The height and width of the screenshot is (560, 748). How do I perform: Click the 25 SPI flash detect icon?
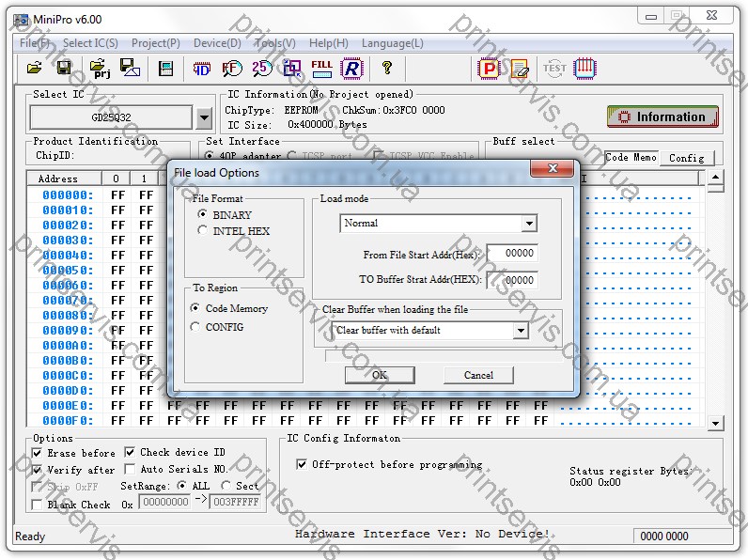pyautogui.click(x=262, y=69)
